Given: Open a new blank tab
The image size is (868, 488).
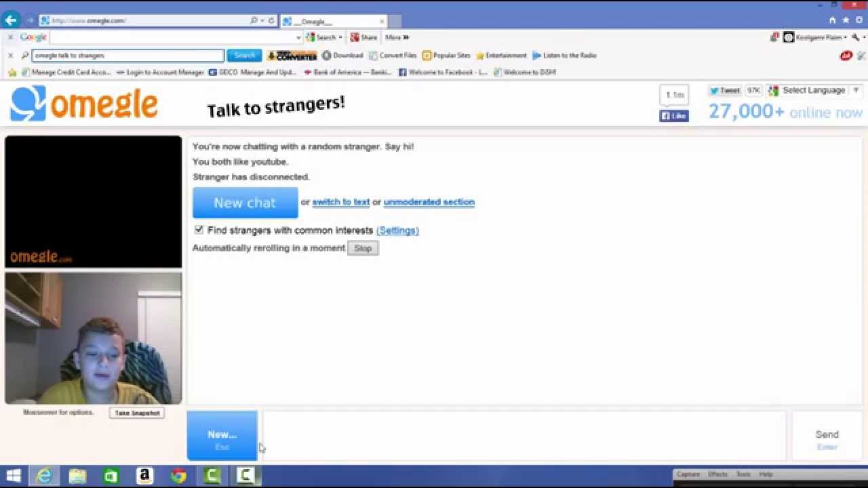Looking at the screenshot, I should [x=395, y=22].
